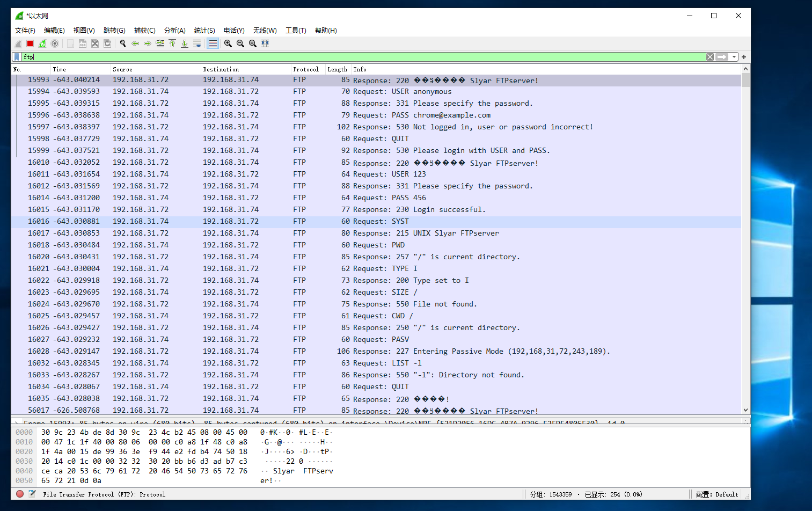Image resolution: width=812 pixels, height=511 pixels.
Task: Clear the display filter with X
Action: (x=710, y=57)
